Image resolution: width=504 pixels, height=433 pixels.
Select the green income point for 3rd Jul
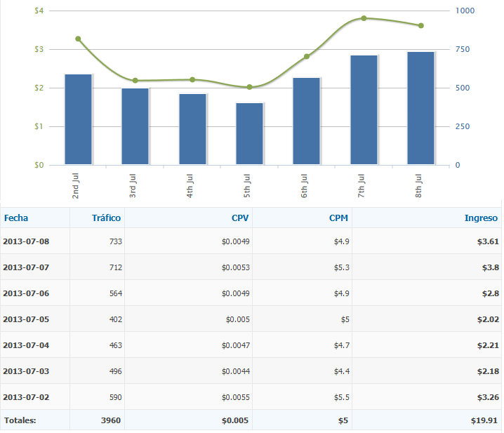pos(135,81)
